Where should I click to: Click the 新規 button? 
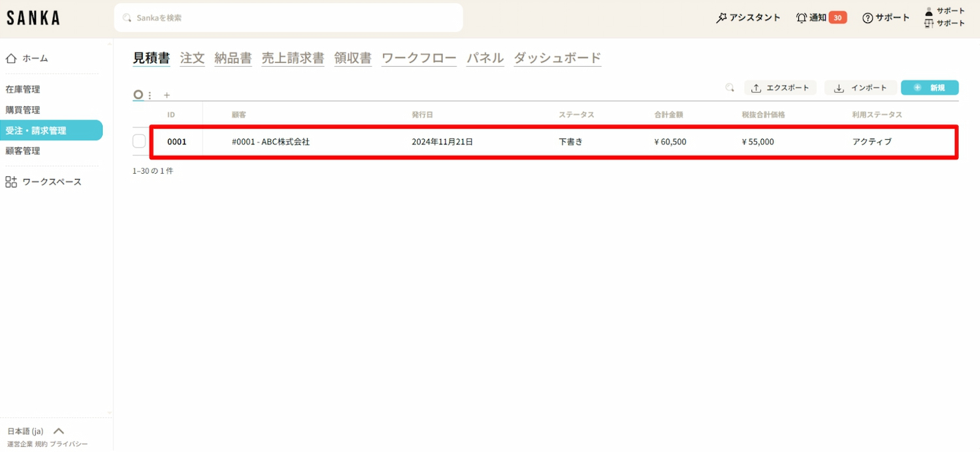coord(930,88)
